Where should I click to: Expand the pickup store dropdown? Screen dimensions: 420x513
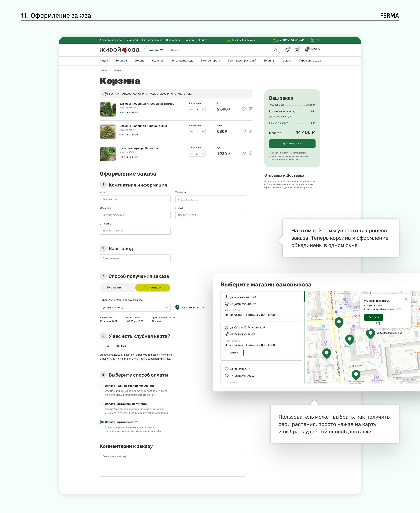pyautogui.click(x=135, y=308)
